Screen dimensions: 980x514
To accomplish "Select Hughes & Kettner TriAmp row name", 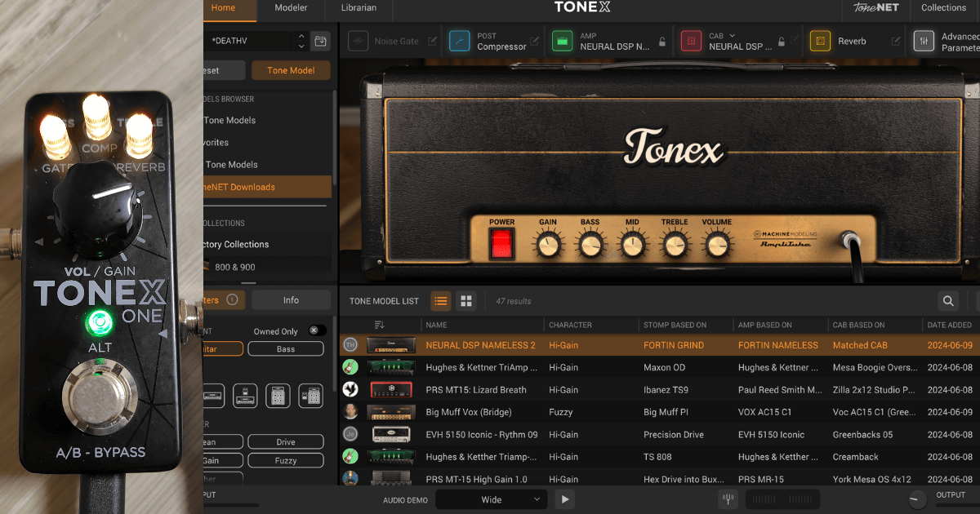I will click(481, 367).
